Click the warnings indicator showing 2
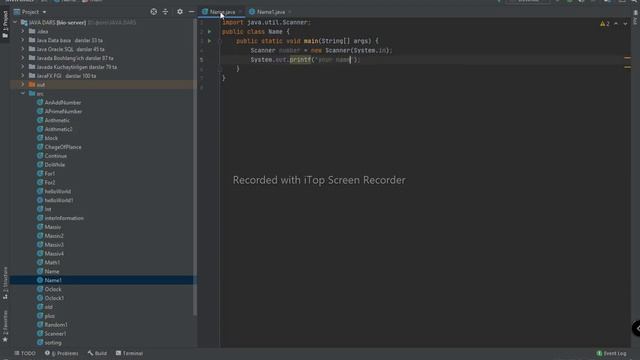640x360 pixels. tap(604, 24)
